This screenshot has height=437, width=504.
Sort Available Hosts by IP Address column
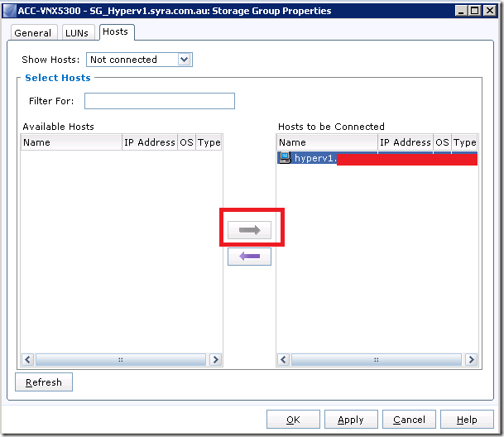(x=150, y=142)
